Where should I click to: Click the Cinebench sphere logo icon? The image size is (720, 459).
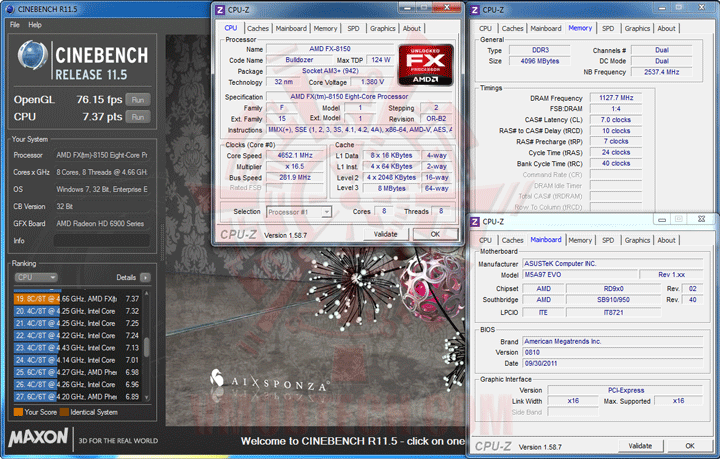32,55
